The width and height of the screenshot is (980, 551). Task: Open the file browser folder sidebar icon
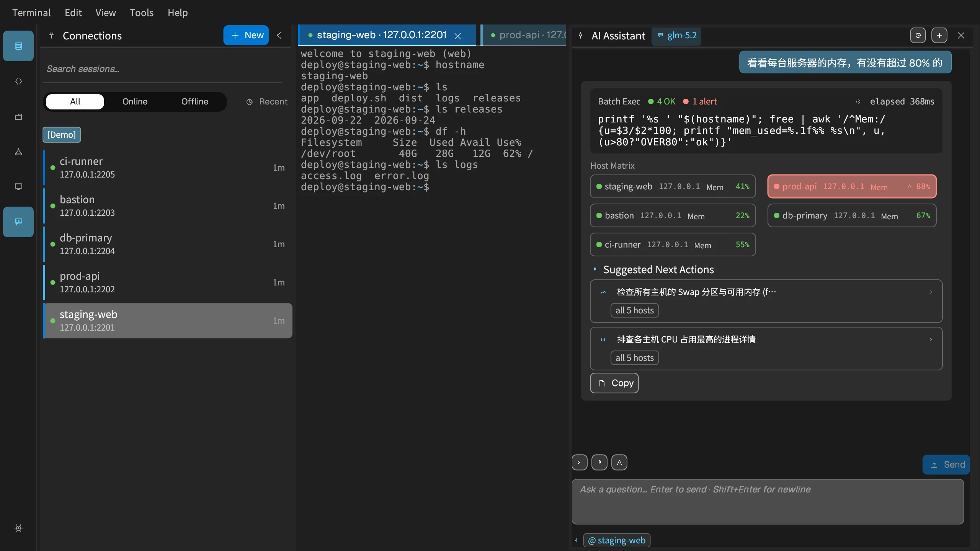tap(18, 116)
